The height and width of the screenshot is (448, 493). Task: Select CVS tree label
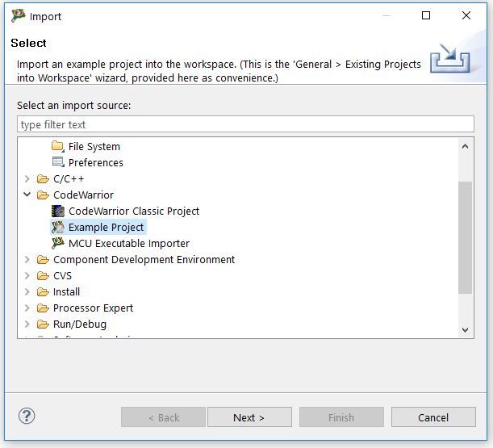pyautogui.click(x=63, y=276)
